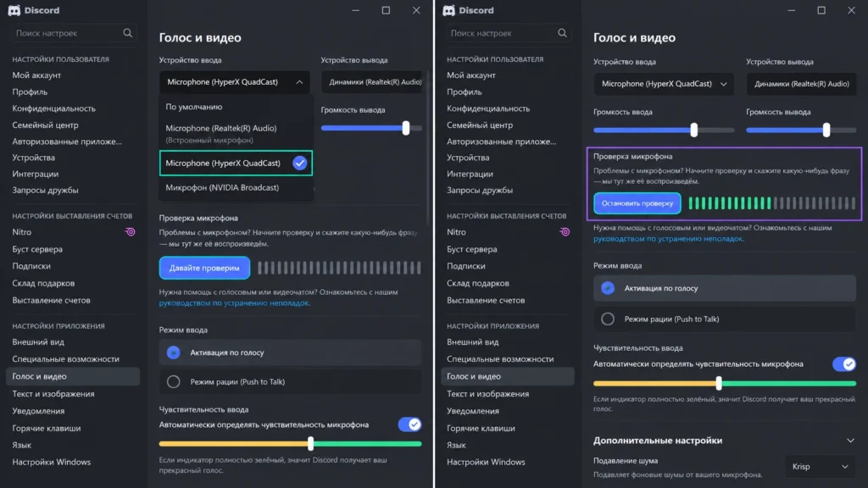
Task: Click the Discord logo in left window title bar
Action: 14,10
